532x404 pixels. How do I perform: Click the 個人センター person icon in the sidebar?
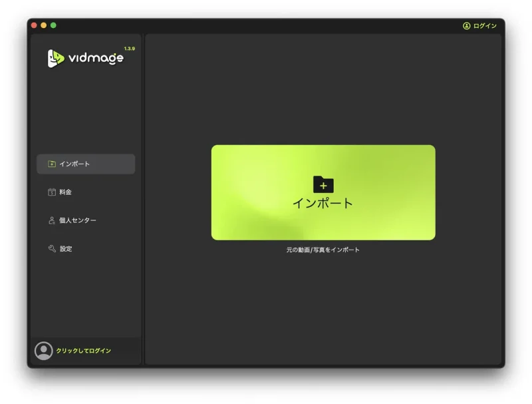pos(51,220)
